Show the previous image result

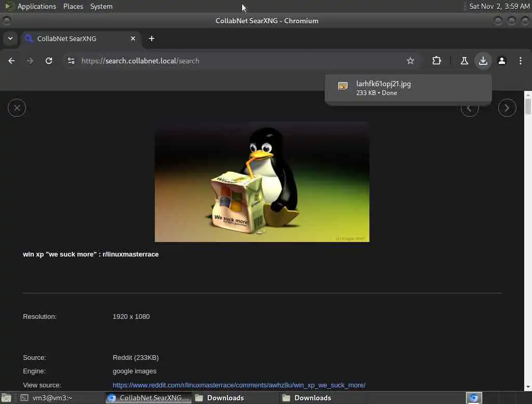coord(470,109)
